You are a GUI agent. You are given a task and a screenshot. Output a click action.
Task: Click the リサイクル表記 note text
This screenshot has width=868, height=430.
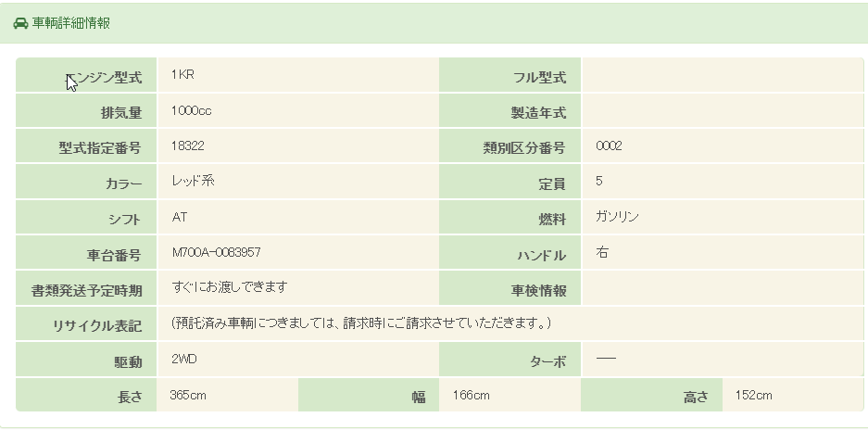pos(361,323)
